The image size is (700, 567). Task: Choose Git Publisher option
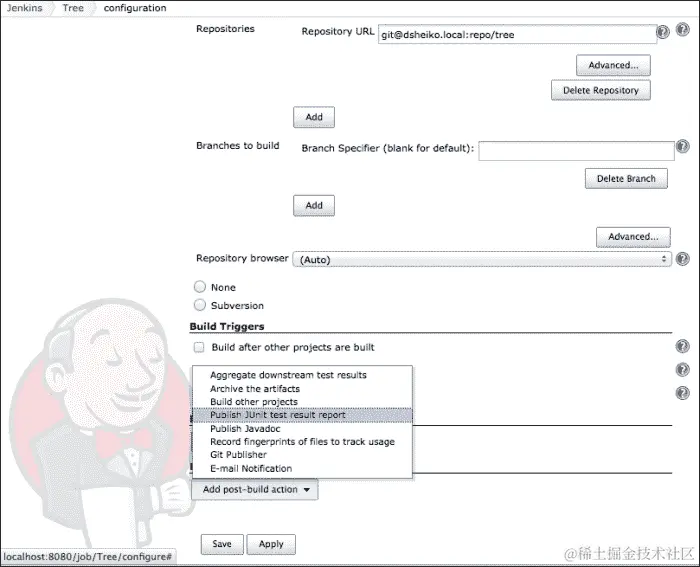302,454
